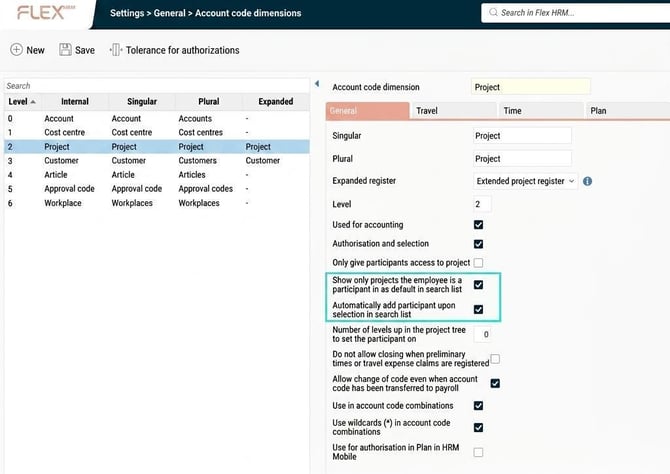This screenshot has height=474, width=670.
Task: Select the Cost centre row
Action: [x=157, y=132]
